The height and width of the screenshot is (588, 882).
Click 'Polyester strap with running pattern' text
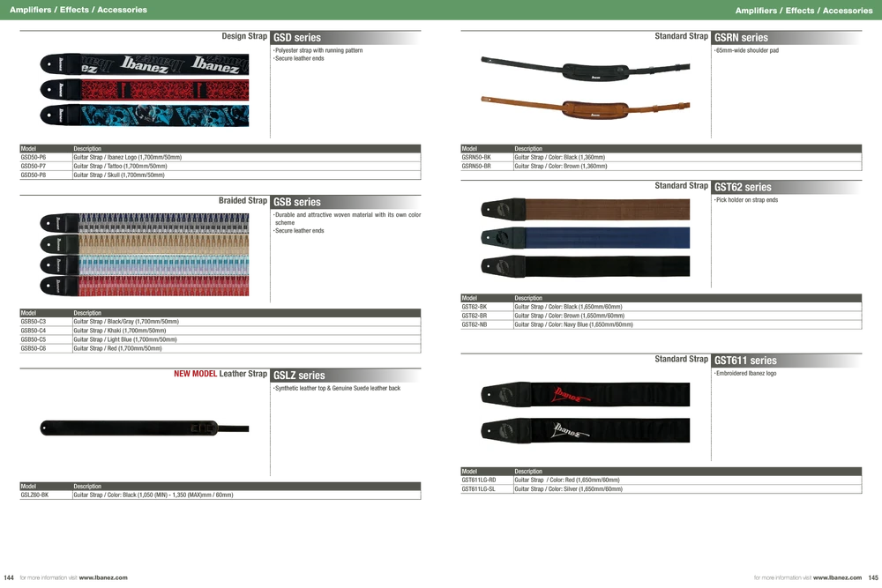tap(319, 50)
